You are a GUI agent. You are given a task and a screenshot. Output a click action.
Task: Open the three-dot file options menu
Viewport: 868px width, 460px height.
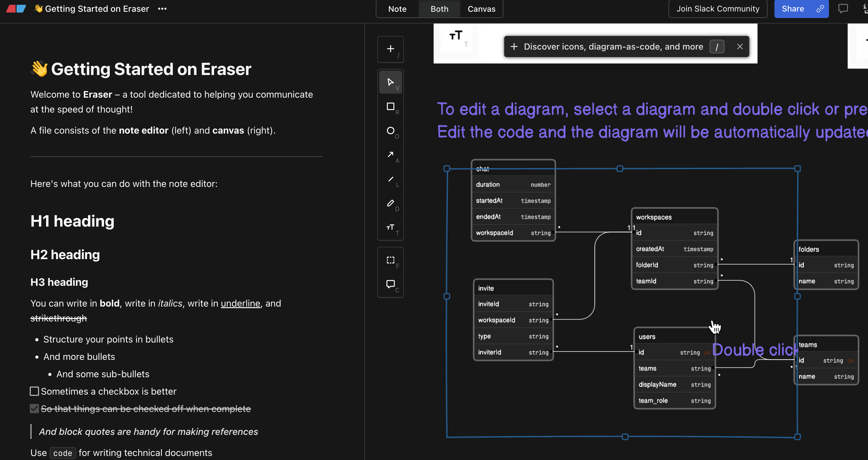pos(162,9)
